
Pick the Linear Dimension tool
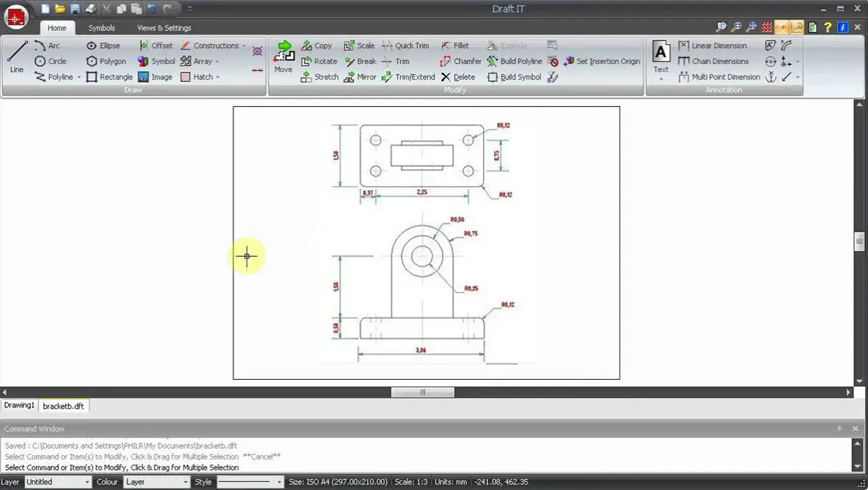click(712, 46)
